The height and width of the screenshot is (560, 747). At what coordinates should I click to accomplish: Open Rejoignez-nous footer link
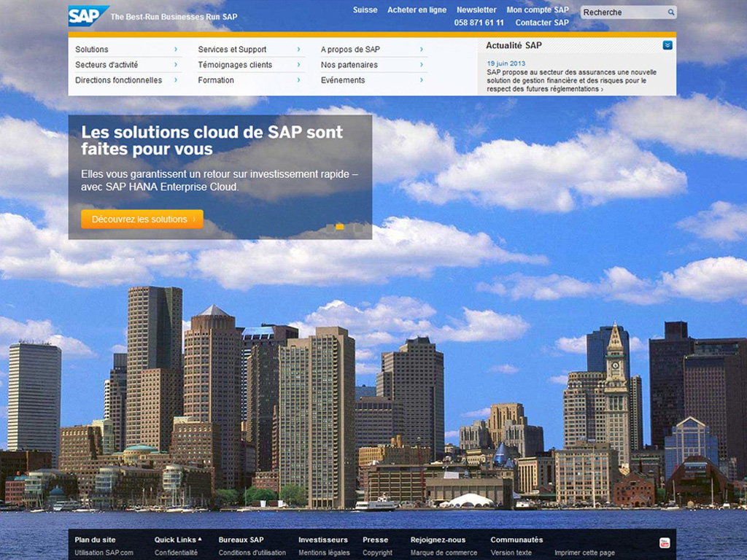[438, 540]
